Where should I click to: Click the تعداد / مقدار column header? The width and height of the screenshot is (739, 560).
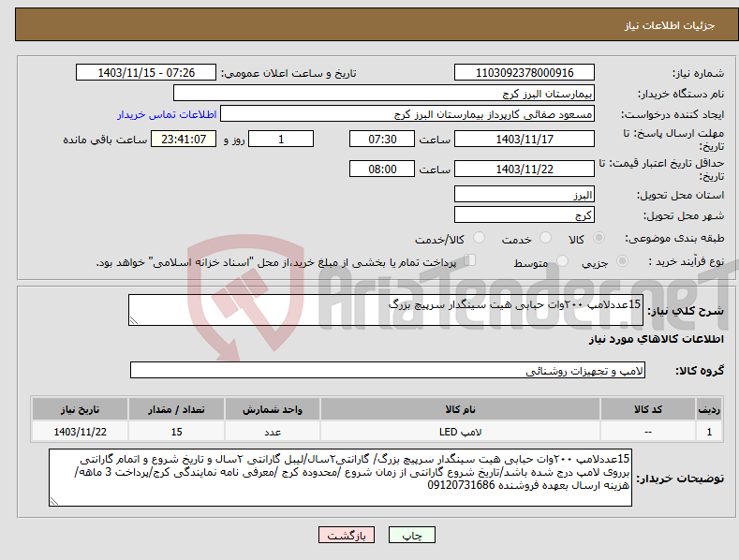(x=176, y=409)
